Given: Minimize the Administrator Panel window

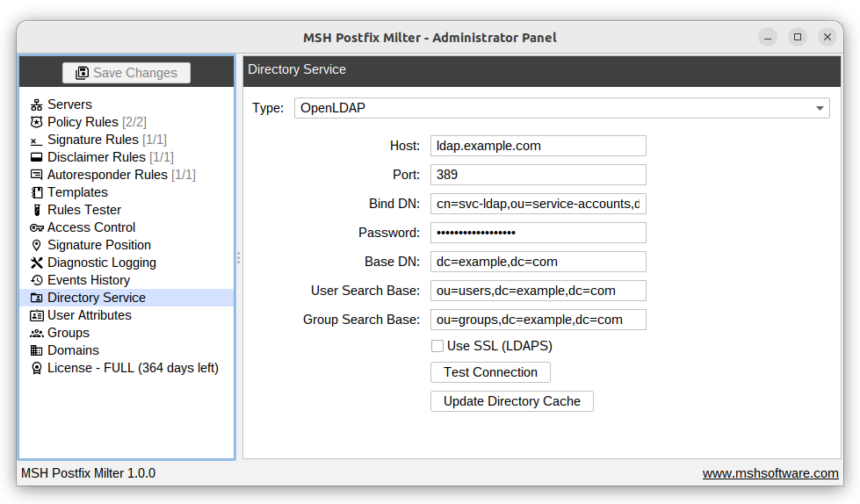Looking at the screenshot, I should [x=768, y=37].
